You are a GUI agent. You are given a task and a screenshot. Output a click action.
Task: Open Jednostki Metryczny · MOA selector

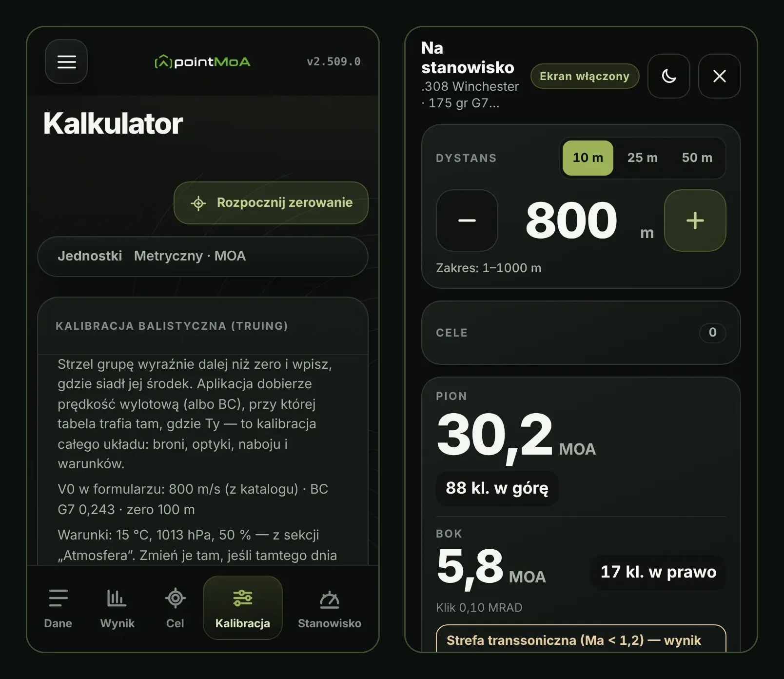pos(203,257)
